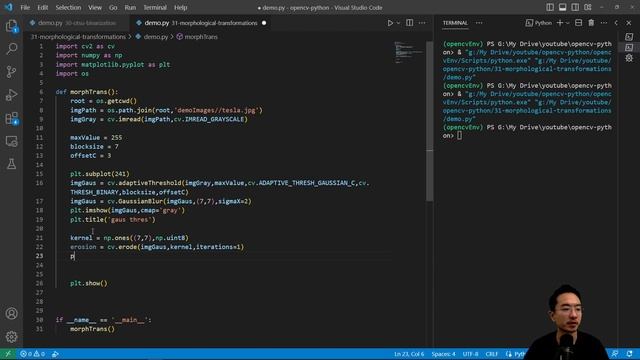The width and height of the screenshot is (640, 360).
Task: Click line 21 kernel = np.ones code
Action: coord(129,238)
